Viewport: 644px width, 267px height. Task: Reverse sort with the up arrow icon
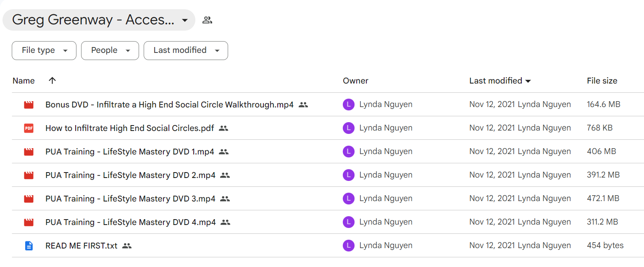tap(52, 81)
